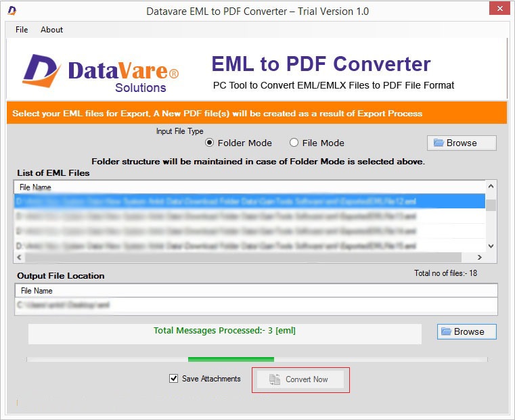Click the output File Name path row

coord(256,305)
